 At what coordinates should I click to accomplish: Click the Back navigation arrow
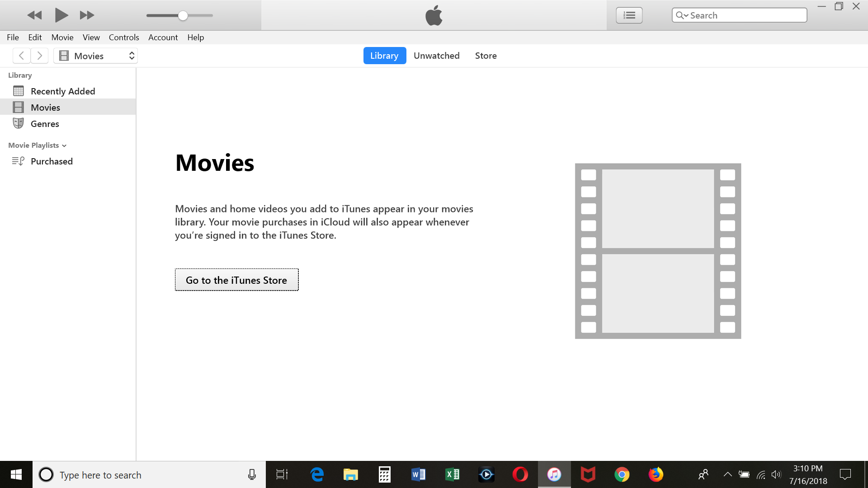[21, 56]
